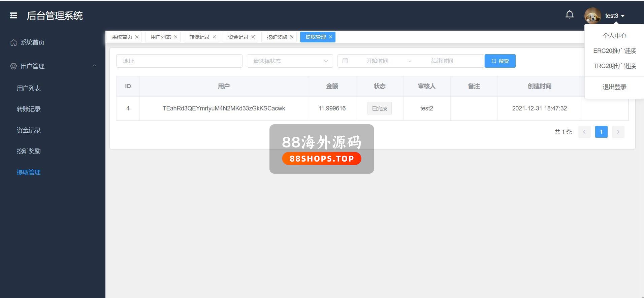Screen dimensions: 644x298
Task: Select 个人中心 from the user menu
Action: pos(614,36)
